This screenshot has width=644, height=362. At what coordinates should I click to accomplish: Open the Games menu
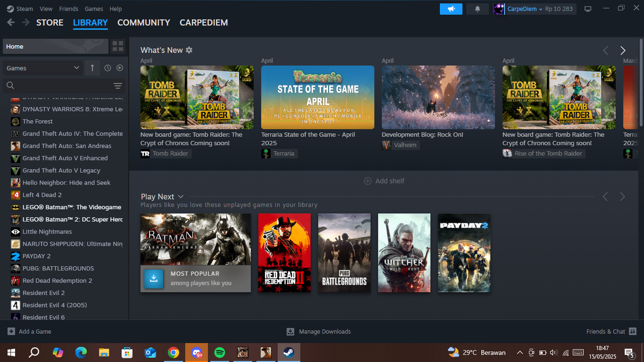[94, 9]
